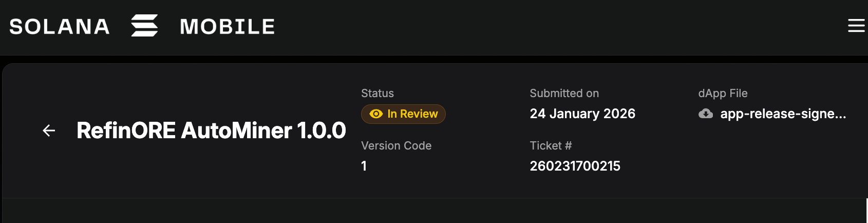Click the In Review text
The width and height of the screenshot is (868, 223).
(412, 114)
